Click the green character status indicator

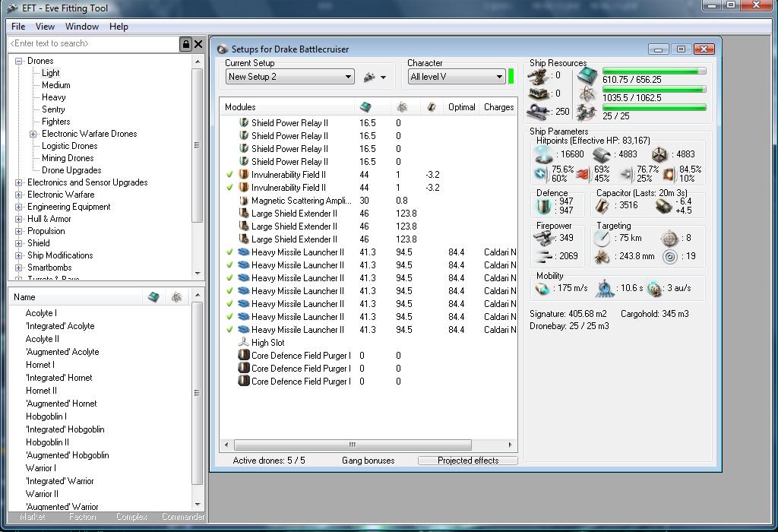pos(511,76)
